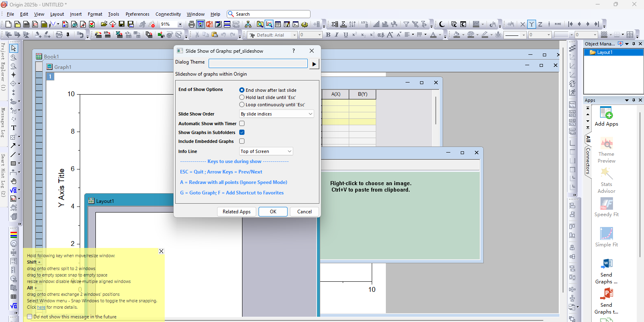Click the Print icon in the toolbar
Viewport: 644px width, 322px height.
click(x=192, y=25)
